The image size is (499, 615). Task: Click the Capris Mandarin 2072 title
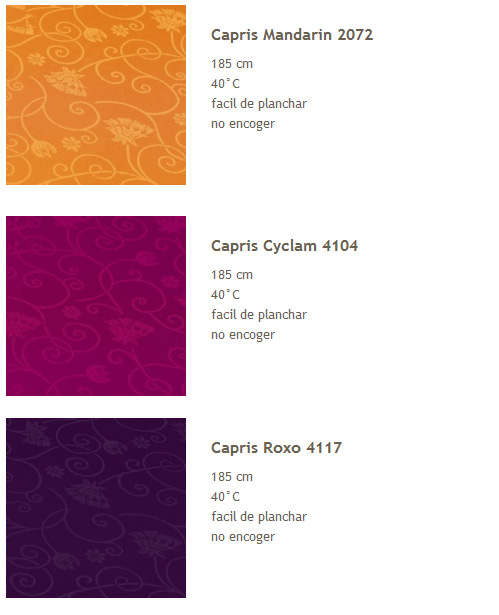292,35
